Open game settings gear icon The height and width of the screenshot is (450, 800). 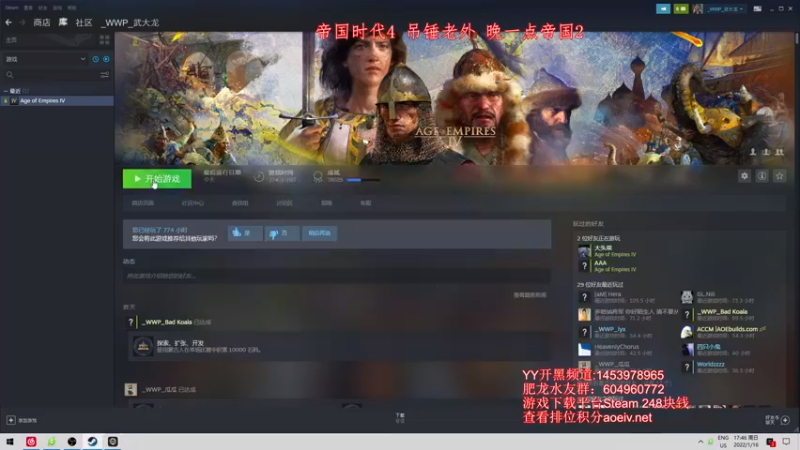[x=744, y=176]
